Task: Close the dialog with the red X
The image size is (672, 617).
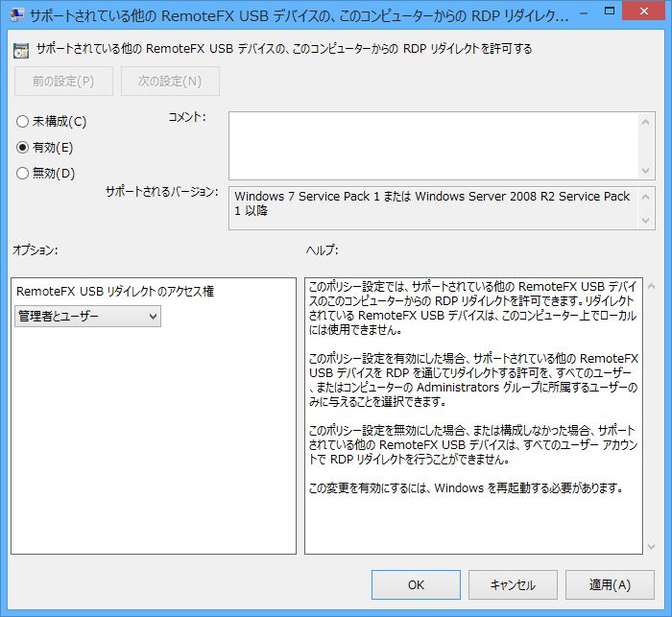Action: 644,12
